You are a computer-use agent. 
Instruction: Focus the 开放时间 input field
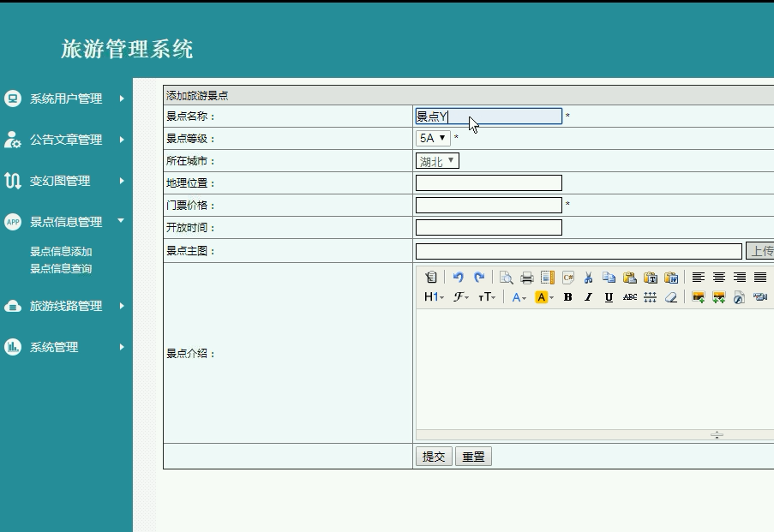(489, 228)
